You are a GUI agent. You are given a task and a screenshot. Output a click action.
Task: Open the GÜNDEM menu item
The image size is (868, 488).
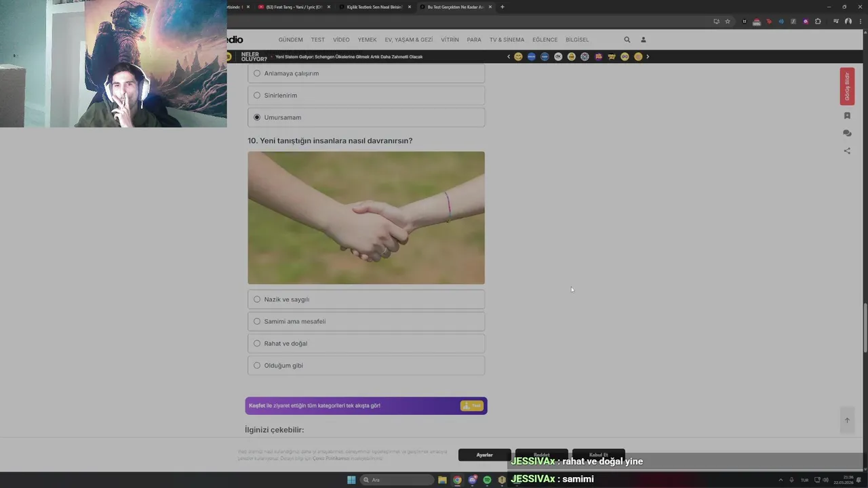pyautogui.click(x=290, y=40)
